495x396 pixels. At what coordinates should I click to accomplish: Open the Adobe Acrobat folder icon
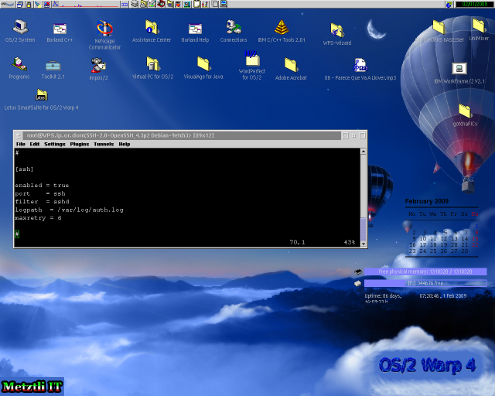coord(291,65)
